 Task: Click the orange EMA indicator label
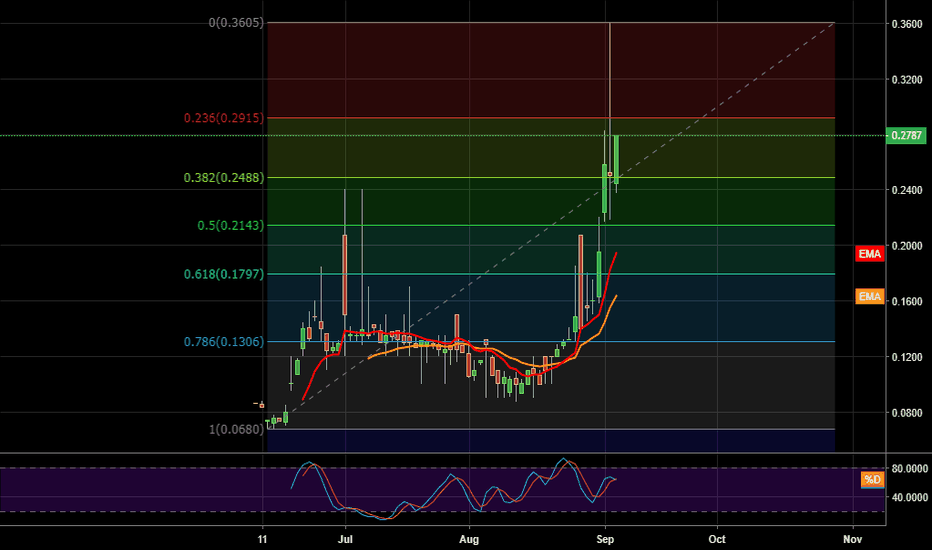[870, 296]
